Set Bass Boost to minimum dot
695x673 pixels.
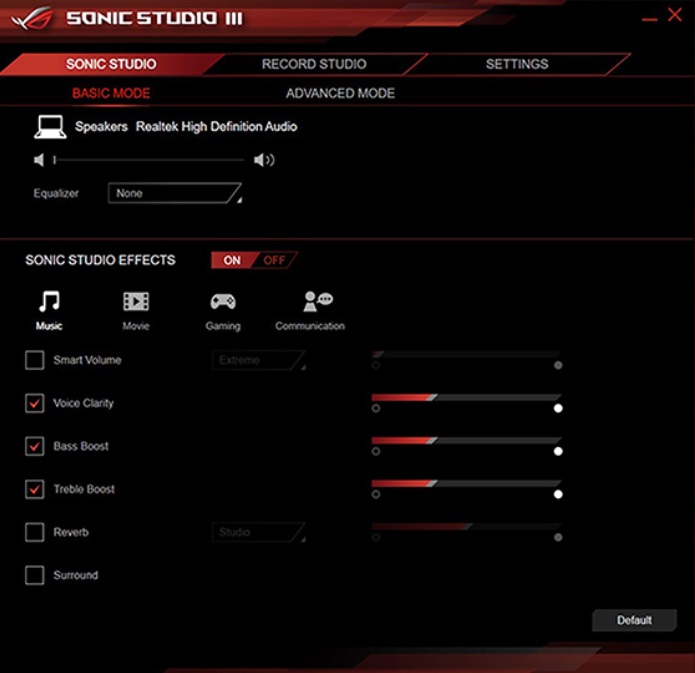(376, 451)
